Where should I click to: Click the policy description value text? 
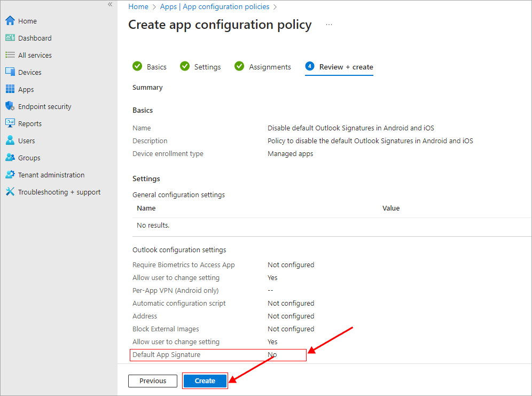point(370,141)
